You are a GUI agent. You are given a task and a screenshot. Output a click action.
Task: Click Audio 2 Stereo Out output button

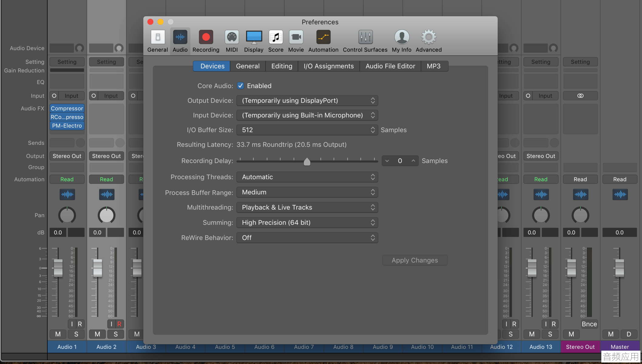(x=106, y=156)
